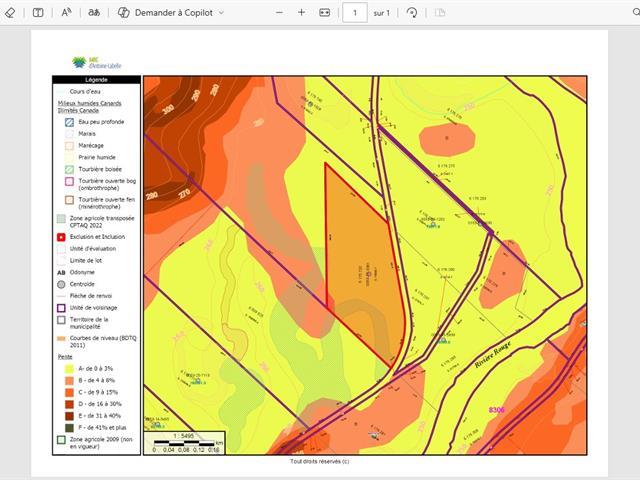Open the page view options icon
Image resolution: width=640 pixels, height=480 pixels.
click(440, 13)
